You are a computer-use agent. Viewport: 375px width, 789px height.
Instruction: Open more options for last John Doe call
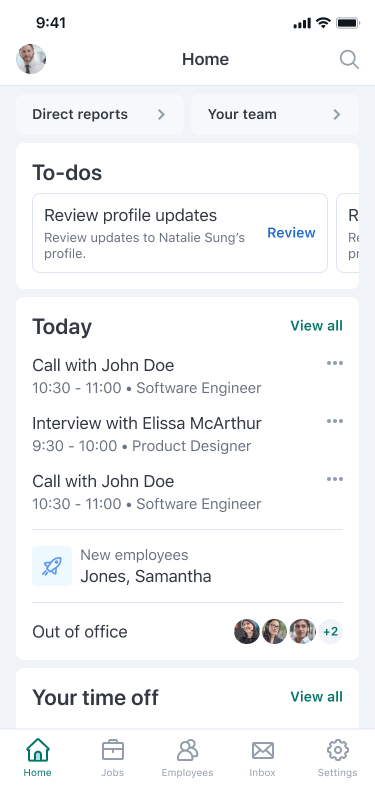coord(335,479)
